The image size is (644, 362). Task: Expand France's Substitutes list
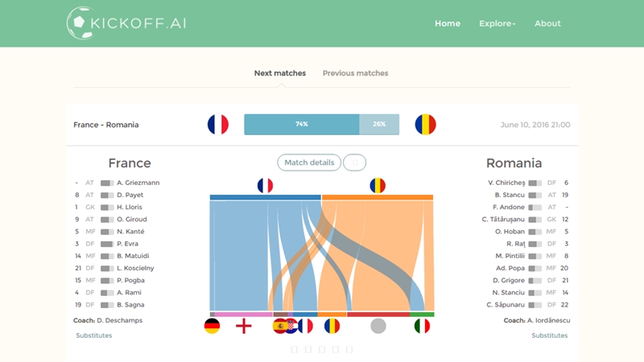[94, 335]
